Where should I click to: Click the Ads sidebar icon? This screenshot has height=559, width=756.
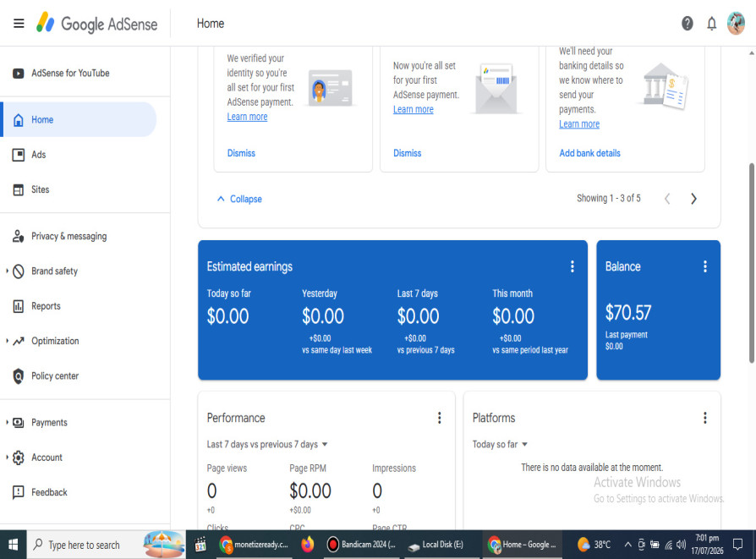pyautogui.click(x=19, y=155)
